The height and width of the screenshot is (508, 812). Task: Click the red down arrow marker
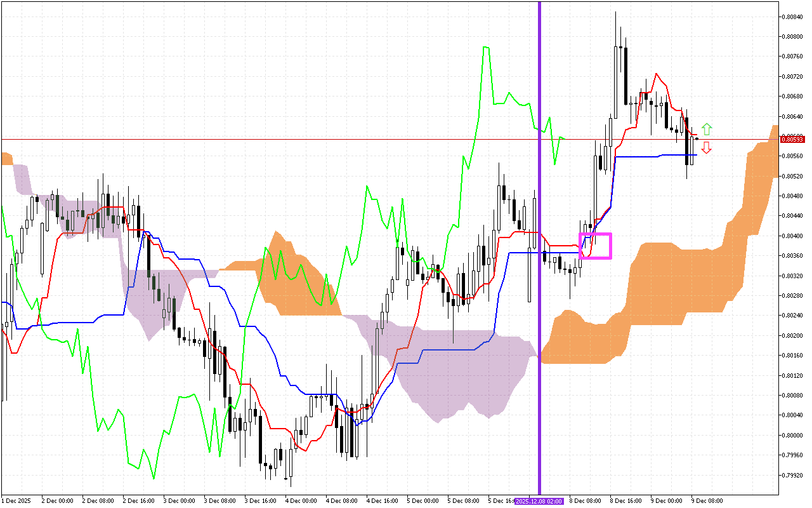(x=707, y=147)
